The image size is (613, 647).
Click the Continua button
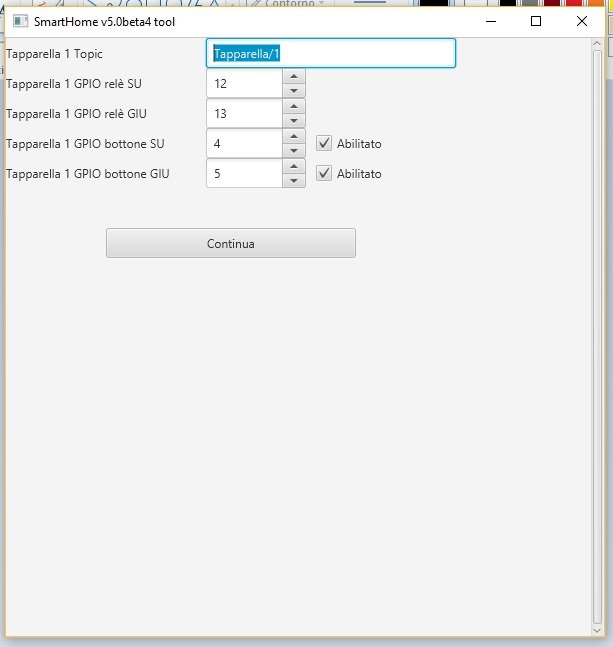tap(231, 243)
